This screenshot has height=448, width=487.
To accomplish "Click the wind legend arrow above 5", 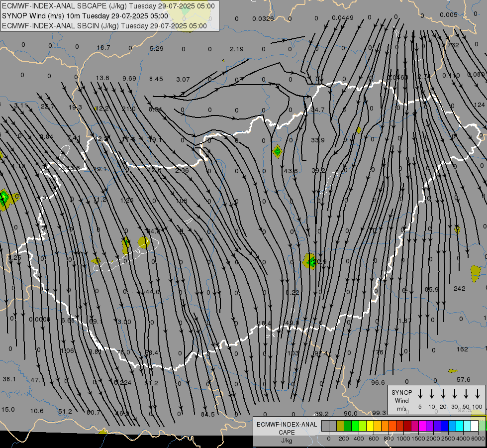I will [420, 394].
